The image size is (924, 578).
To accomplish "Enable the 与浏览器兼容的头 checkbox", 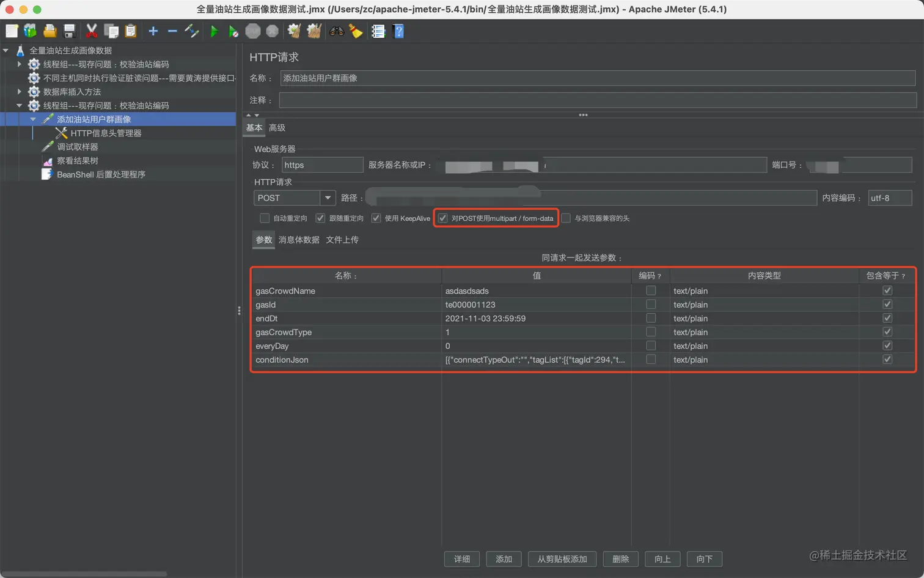I will [x=566, y=218].
